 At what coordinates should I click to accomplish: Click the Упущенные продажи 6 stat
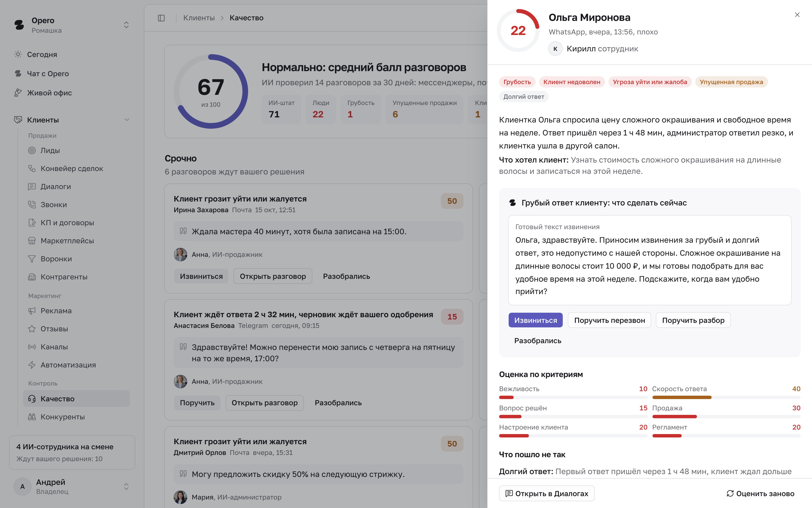tap(424, 110)
